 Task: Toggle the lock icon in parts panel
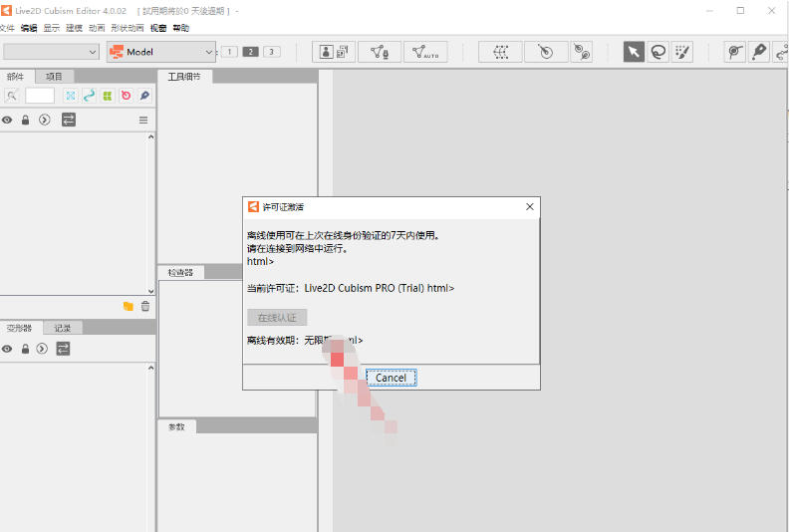coord(26,120)
